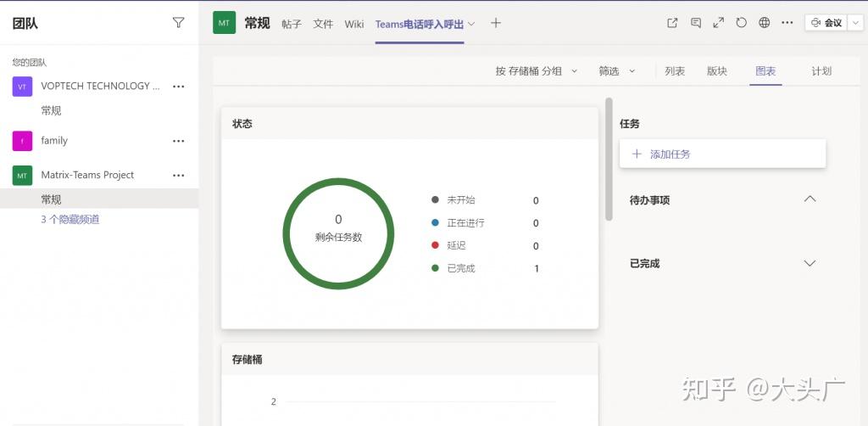Viewport: 868px width, 426px height.
Task: Open more options for Matrix-Teams Project
Action: click(178, 175)
